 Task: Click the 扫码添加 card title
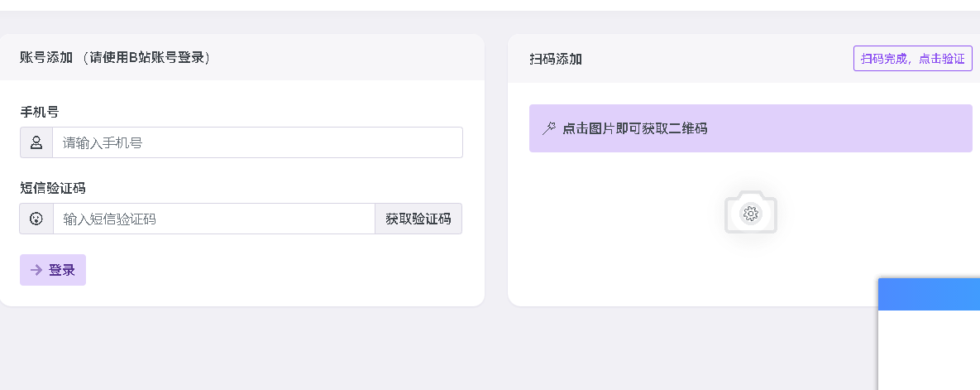tap(556, 59)
